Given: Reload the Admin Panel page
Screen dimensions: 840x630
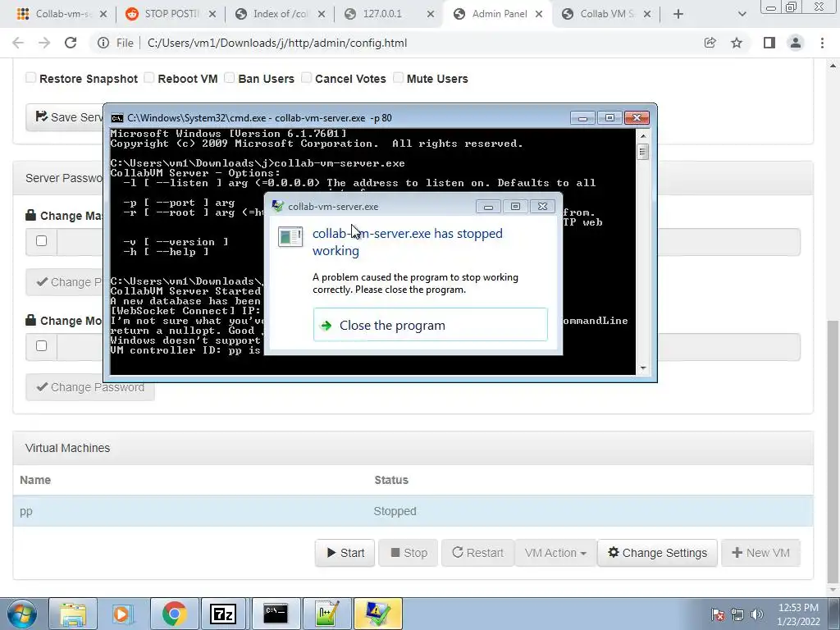Looking at the screenshot, I should click(71, 43).
